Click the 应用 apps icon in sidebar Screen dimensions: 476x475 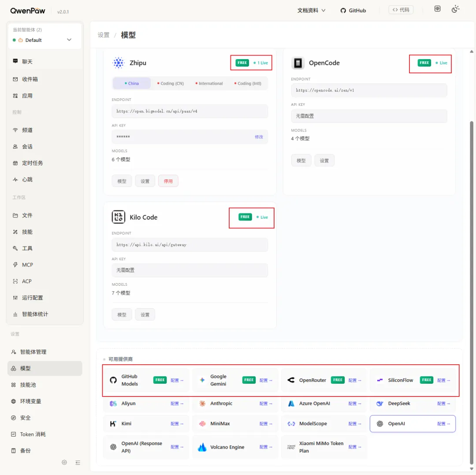(x=15, y=96)
